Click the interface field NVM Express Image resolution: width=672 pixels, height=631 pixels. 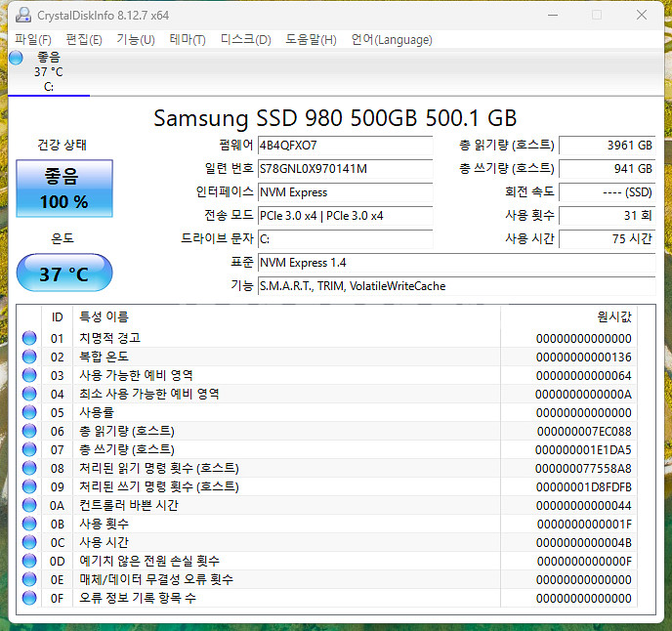pyautogui.click(x=345, y=192)
